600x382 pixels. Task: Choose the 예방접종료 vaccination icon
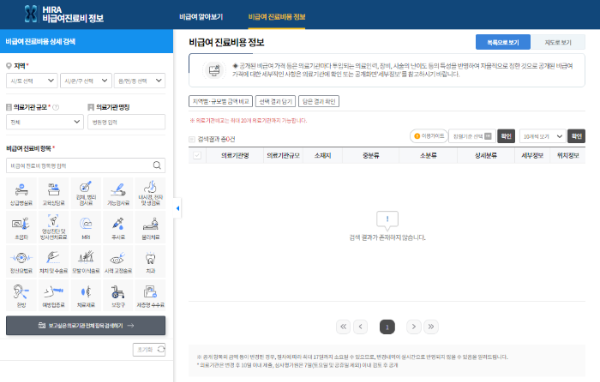[x=54, y=295]
